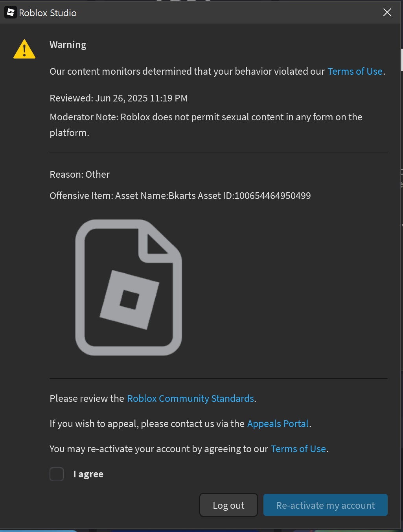
Task: Click the scrollbar at the window's right edge
Action: pos(401,60)
